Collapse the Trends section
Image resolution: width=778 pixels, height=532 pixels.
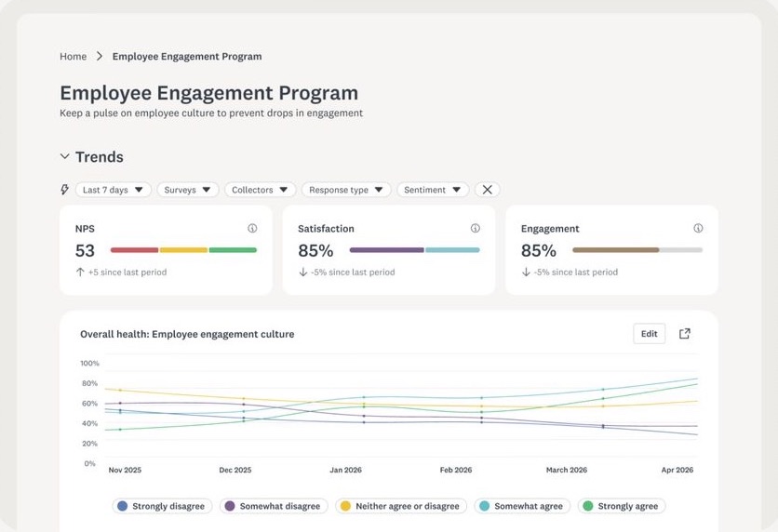(x=64, y=156)
